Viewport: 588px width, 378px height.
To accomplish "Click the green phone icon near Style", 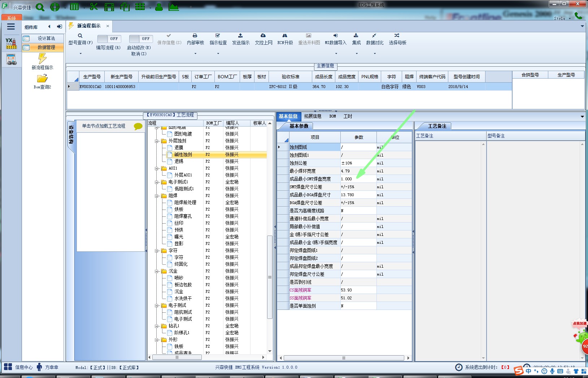I will click(x=579, y=16).
